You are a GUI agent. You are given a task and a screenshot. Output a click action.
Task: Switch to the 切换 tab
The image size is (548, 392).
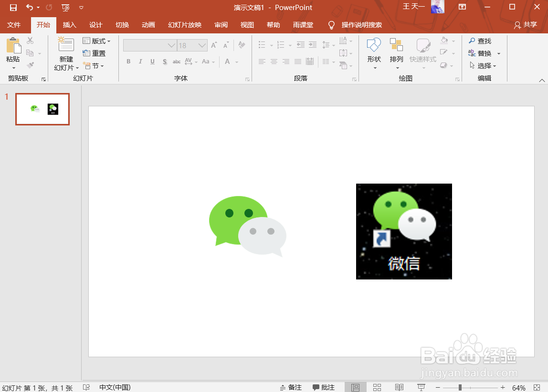click(x=122, y=25)
